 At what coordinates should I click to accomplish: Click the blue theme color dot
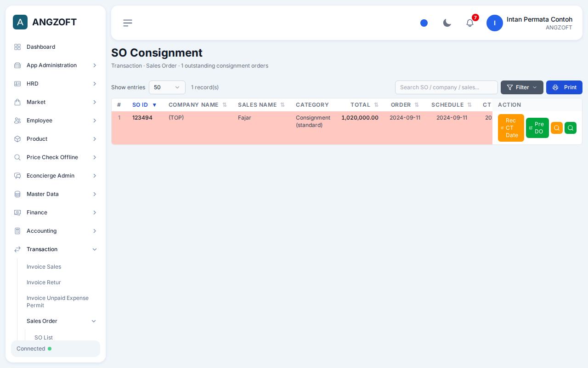424,23
